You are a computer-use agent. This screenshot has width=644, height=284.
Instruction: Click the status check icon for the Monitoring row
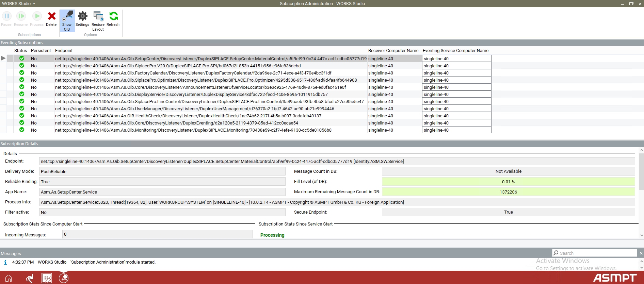coord(22,130)
